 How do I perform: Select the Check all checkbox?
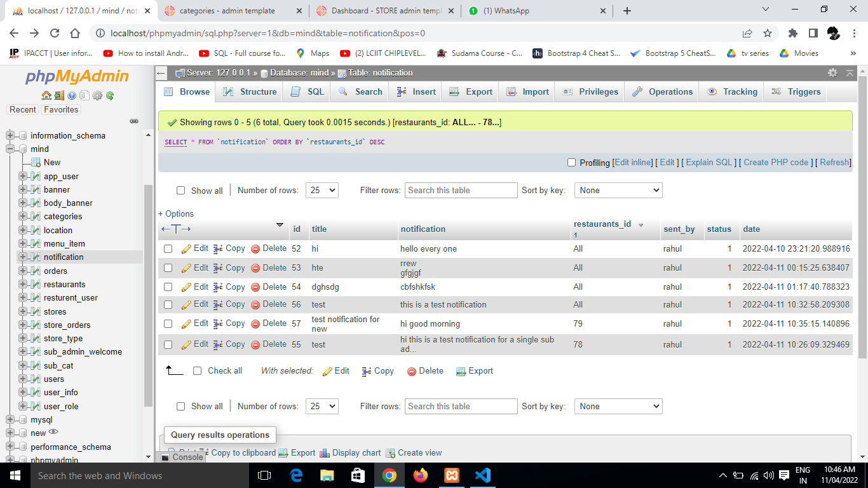click(198, 371)
